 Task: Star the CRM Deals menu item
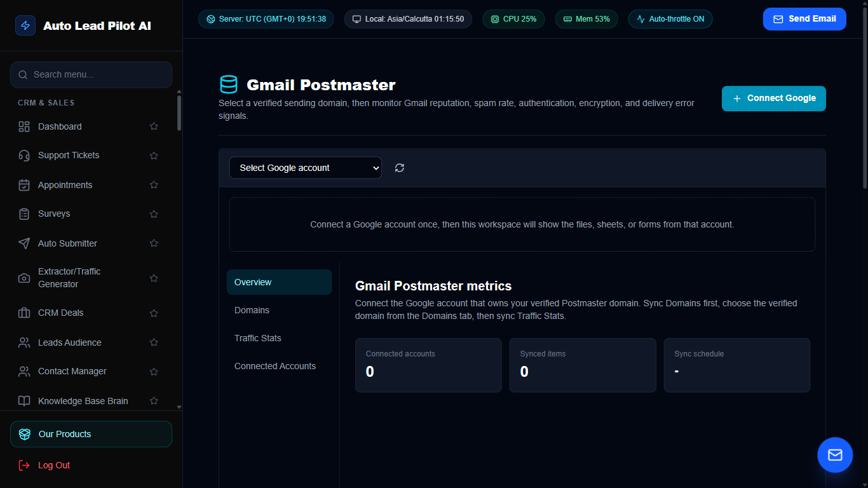[x=154, y=313]
